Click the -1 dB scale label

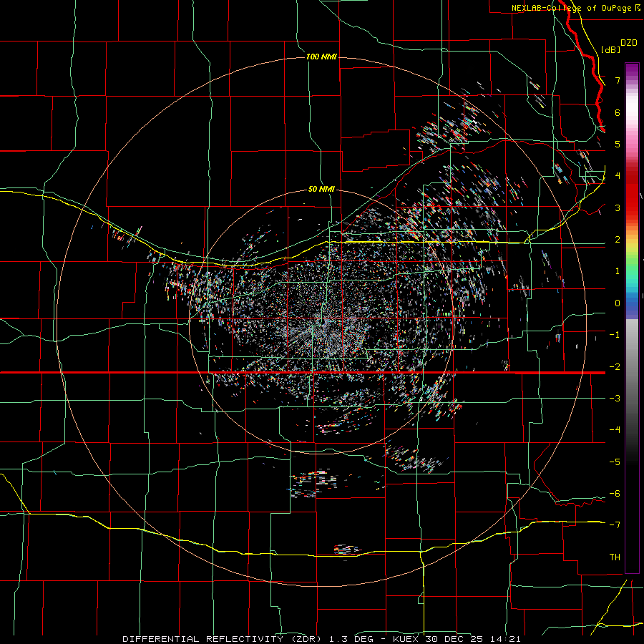615,334
